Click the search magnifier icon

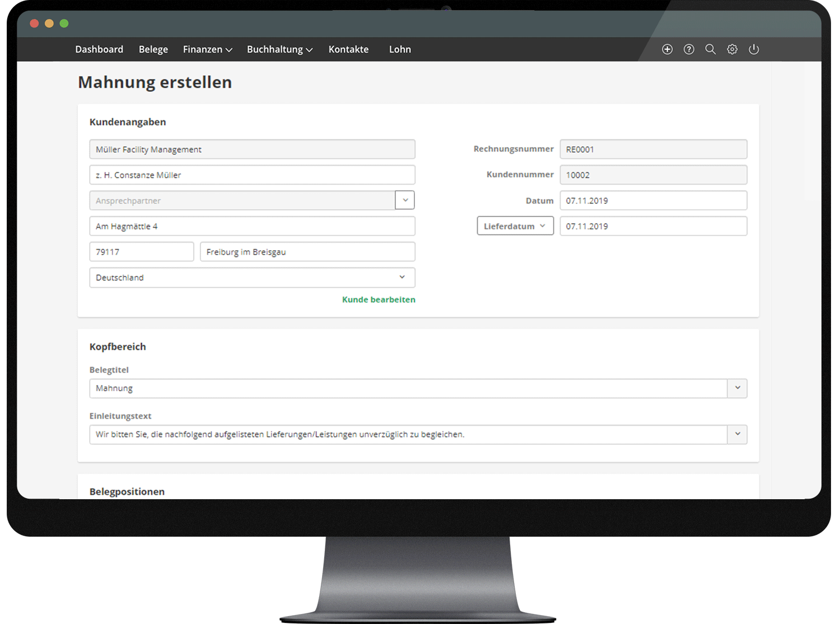pos(710,49)
